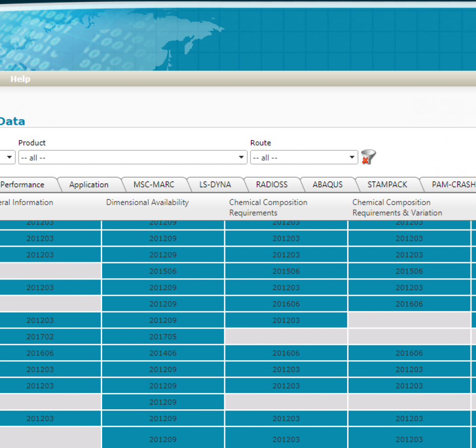Viewport: 476px width, 448px height.
Task: Expand the partly visible dropdown left of Product
Action: (7, 158)
